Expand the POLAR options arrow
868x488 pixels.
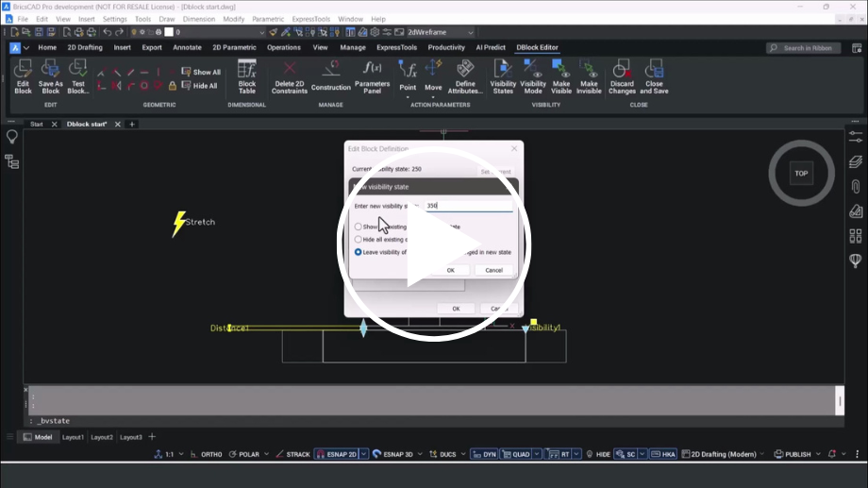click(266, 454)
